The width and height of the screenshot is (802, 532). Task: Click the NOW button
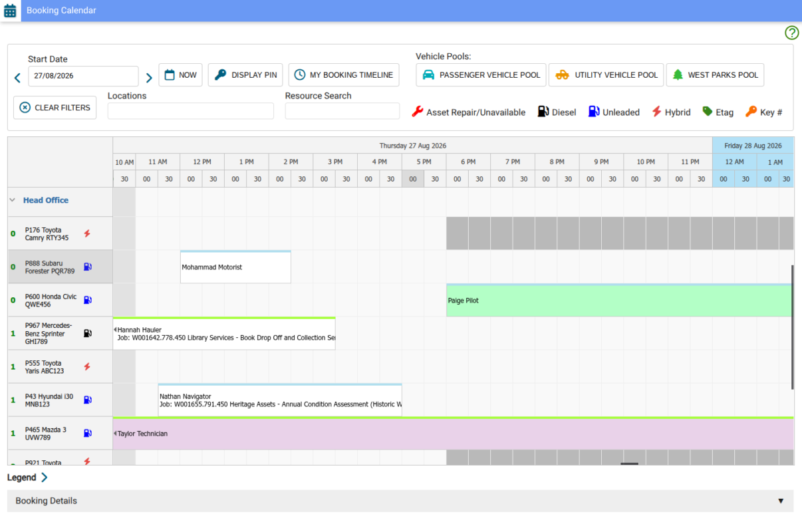coord(180,75)
